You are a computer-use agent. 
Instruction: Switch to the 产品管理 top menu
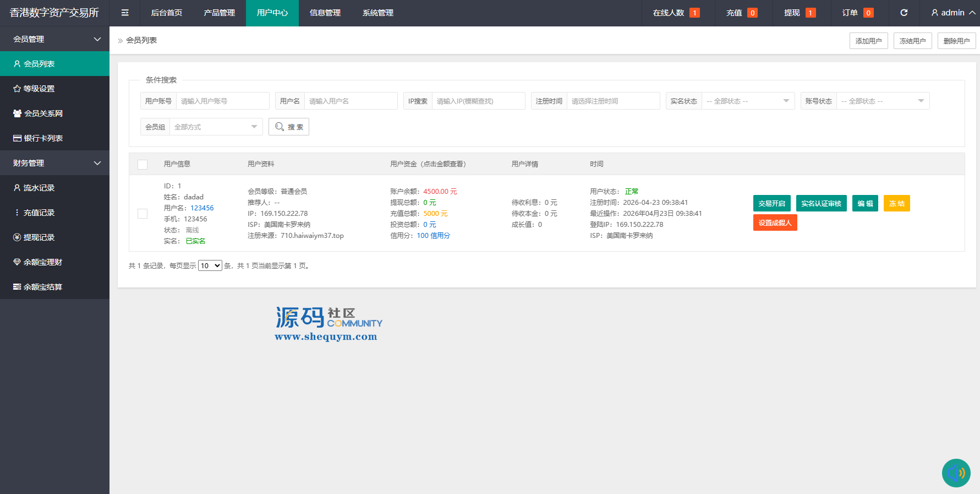pos(219,13)
